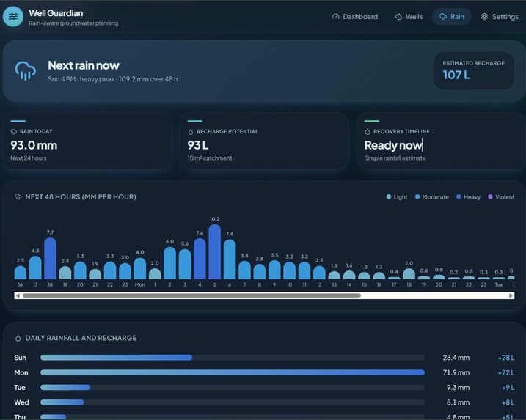The image size is (526, 420).
Task: Click the droplet icon beside DAILY RAINFALL AND RECHARGE
Action: click(x=18, y=338)
